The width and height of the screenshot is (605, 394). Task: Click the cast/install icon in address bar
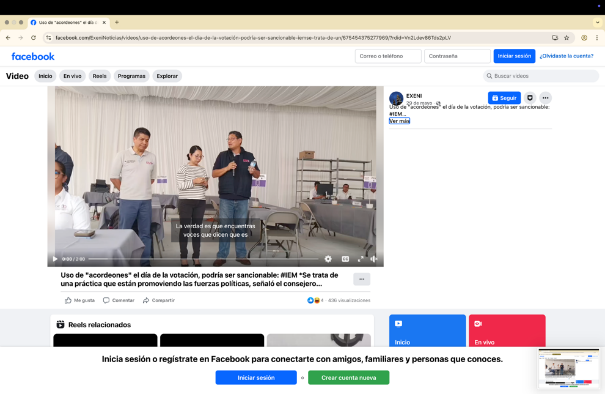click(x=555, y=38)
